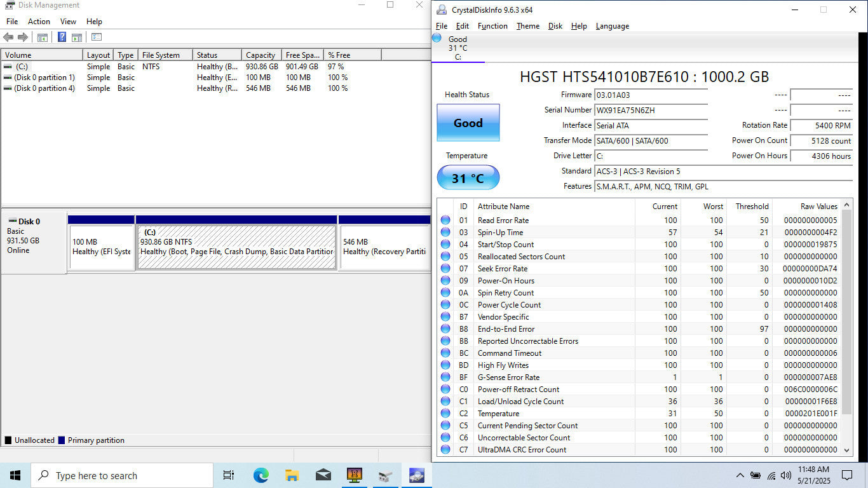Open the Function menu in CrystalDiskInfo
The image size is (868, 488).
[492, 26]
